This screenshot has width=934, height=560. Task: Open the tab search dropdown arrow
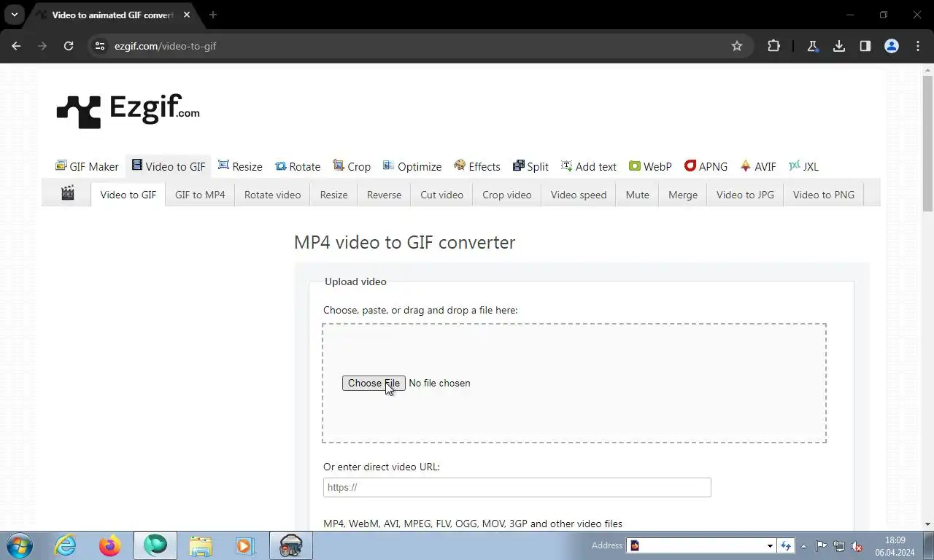(14, 15)
